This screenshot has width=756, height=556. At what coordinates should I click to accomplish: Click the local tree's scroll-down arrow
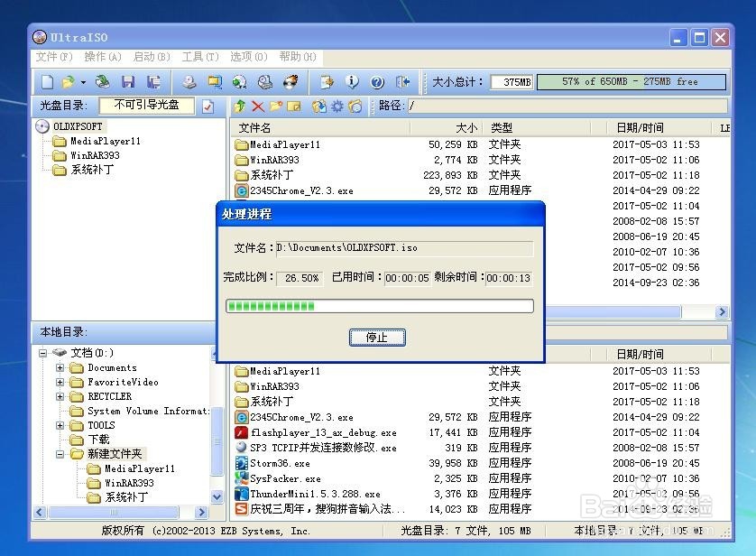click(217, 496)
